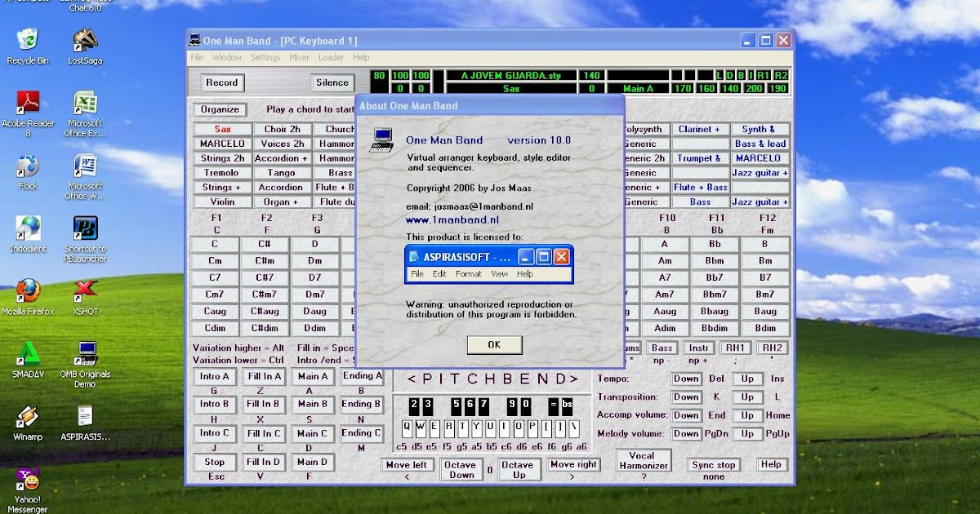Click the Fill In B button
This screenshot has width=980, height=514.
[265, 404]
